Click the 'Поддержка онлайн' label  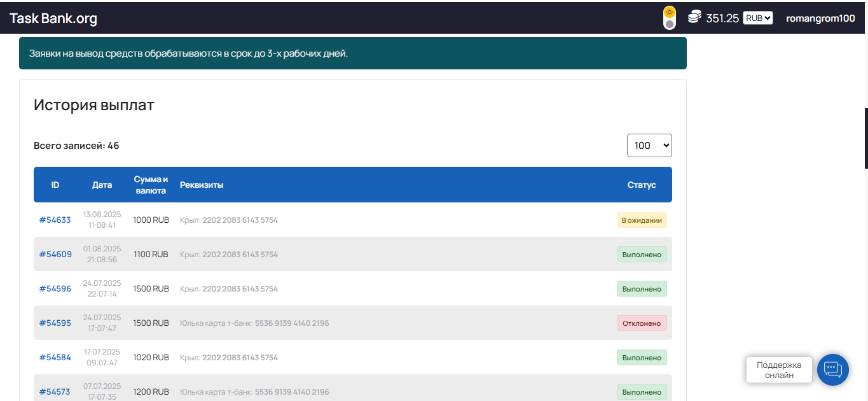[x=779, y=370]
